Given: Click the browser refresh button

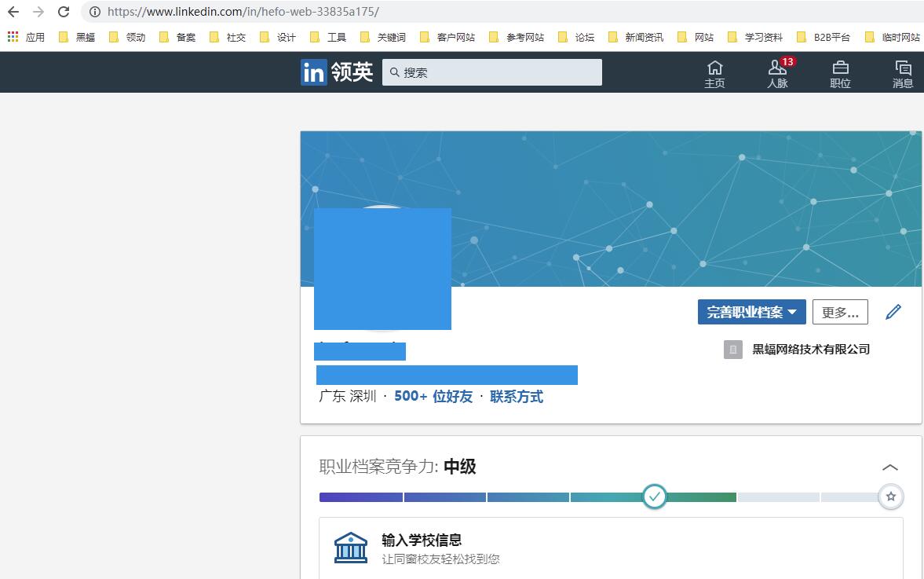Looking at the screenshot, I should tap(64, 12).
